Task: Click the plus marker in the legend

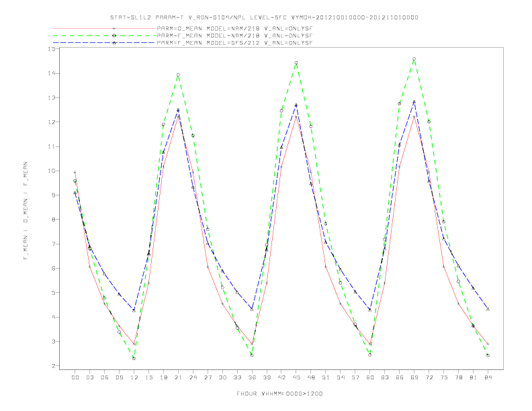Action: (114, 28)
